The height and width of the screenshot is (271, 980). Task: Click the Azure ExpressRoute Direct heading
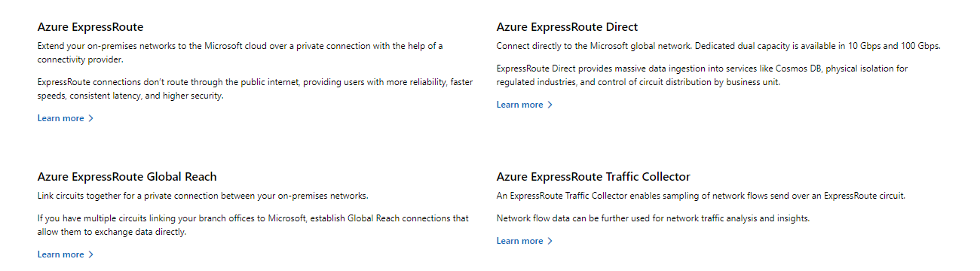click(x=567, y=27)
